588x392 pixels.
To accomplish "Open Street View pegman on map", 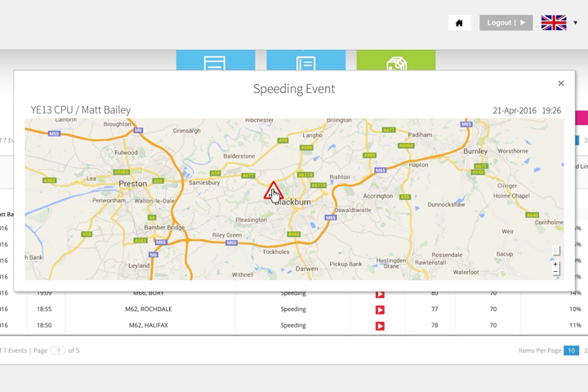I will 555,251.
